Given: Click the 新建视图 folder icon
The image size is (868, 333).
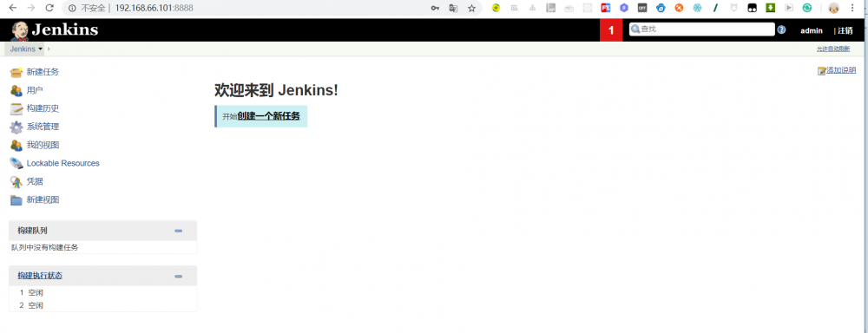Looking at the screenshot, I should click(16, 199).
